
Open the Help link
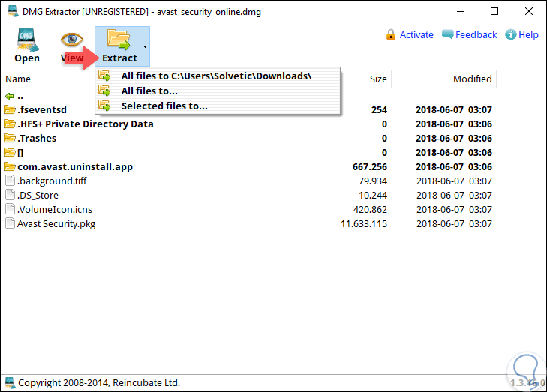528,34
